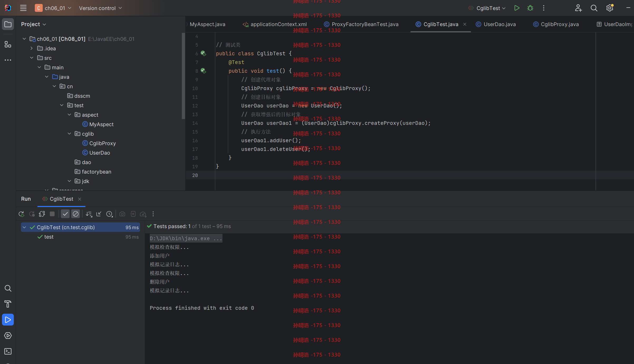
Task: Open the Code With Me add-user icon
Action: [x=578, y=8]
